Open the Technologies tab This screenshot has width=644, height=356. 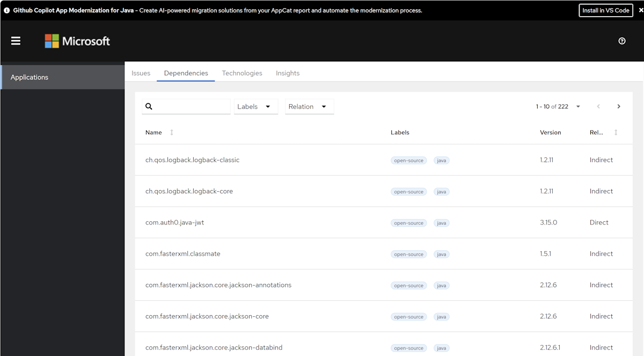(242, 73)
